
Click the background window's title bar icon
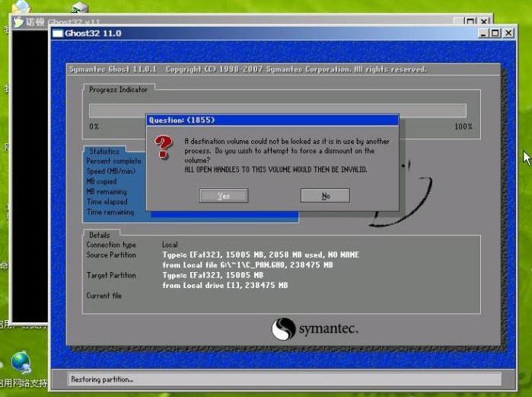[x=18, y=22]
